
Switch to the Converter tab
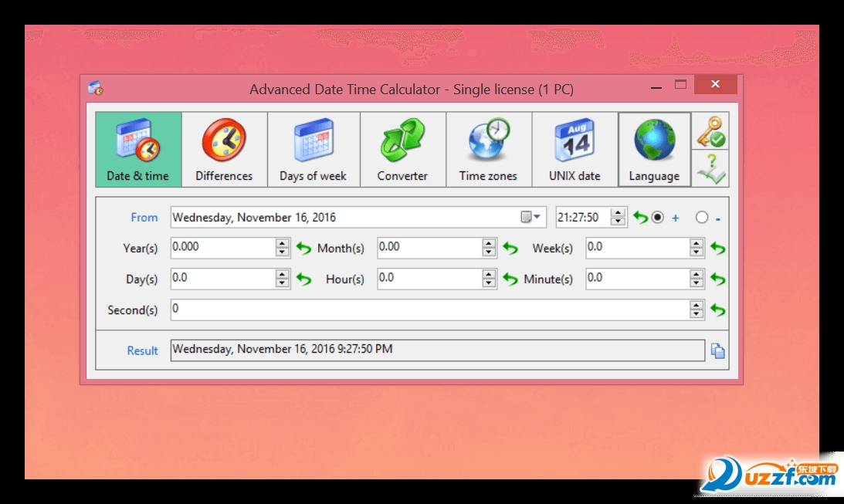[x=402, y=150]
